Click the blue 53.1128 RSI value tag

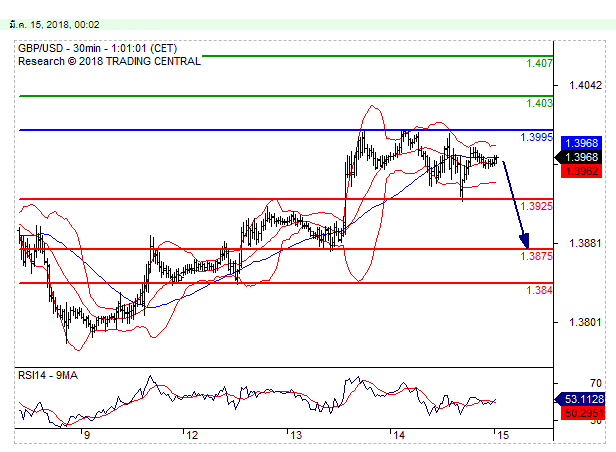[x=581, y=398]
